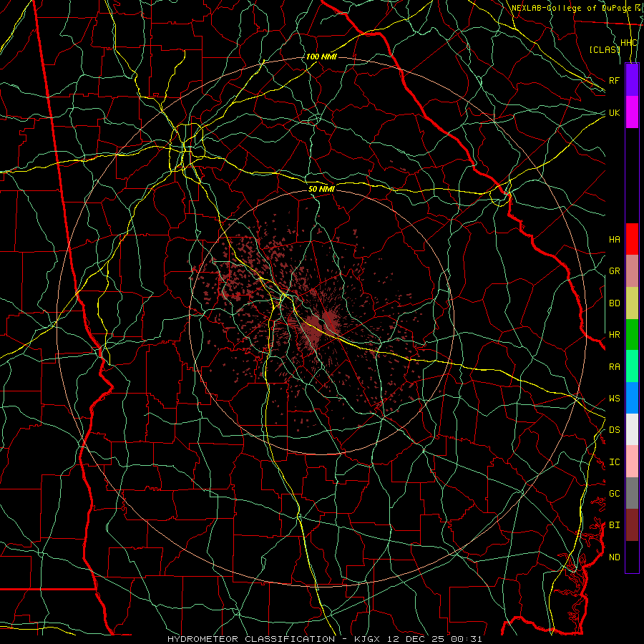Pick the dark green HR heavy rain swatch
Screen dimensions: 644x644
tap(632, 334)
